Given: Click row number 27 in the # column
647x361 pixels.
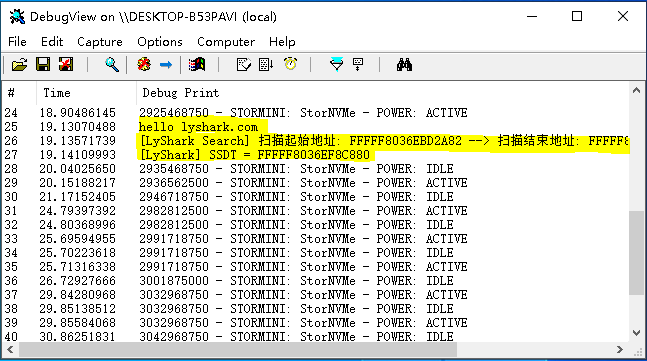Looking at the screenshot, I should [11, 155].
